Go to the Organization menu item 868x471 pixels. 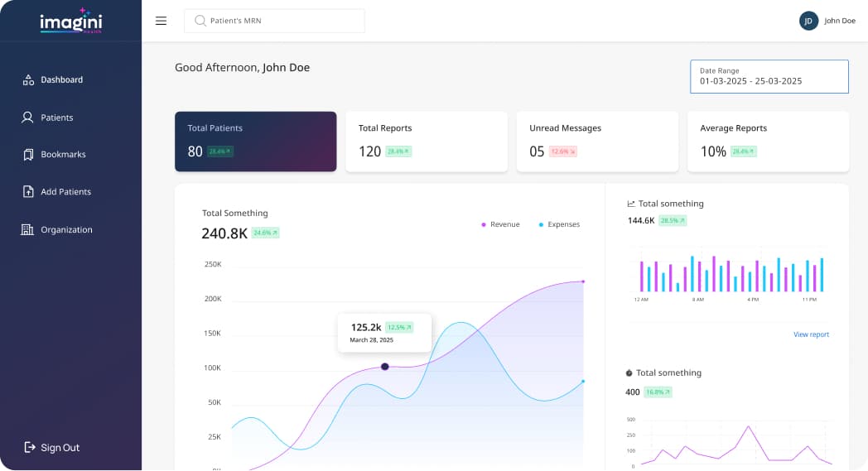(x=66, y=229)
